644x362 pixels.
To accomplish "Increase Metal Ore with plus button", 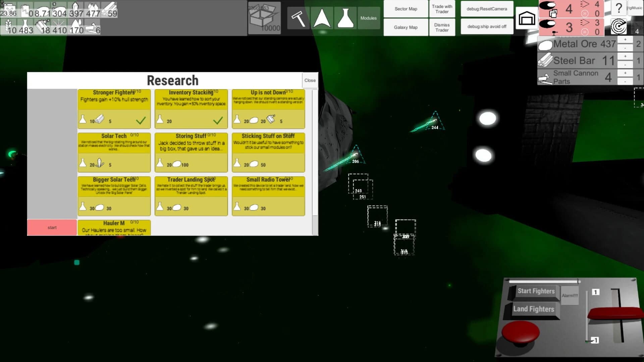I will (x=625, y=40).
